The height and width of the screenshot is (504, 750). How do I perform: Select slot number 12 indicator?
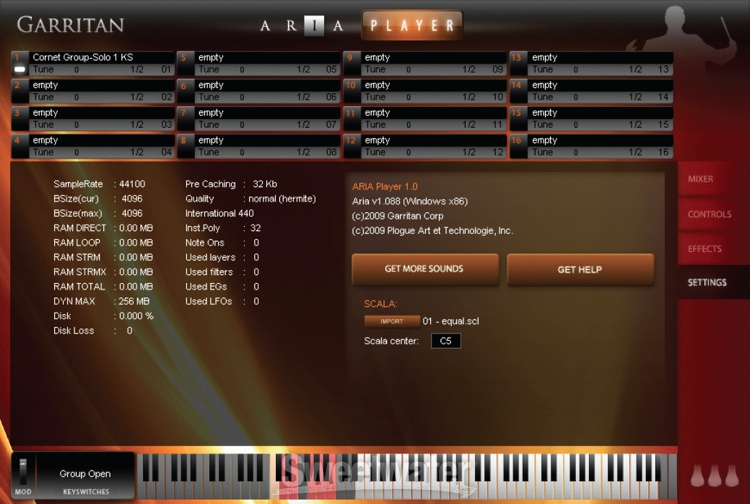[x=352, y=146]
